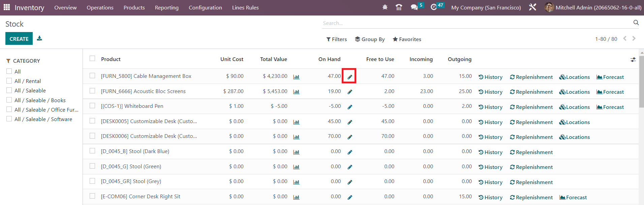
Task: Toggle the select-all checkbox in the table header
Action: [92, 59]
